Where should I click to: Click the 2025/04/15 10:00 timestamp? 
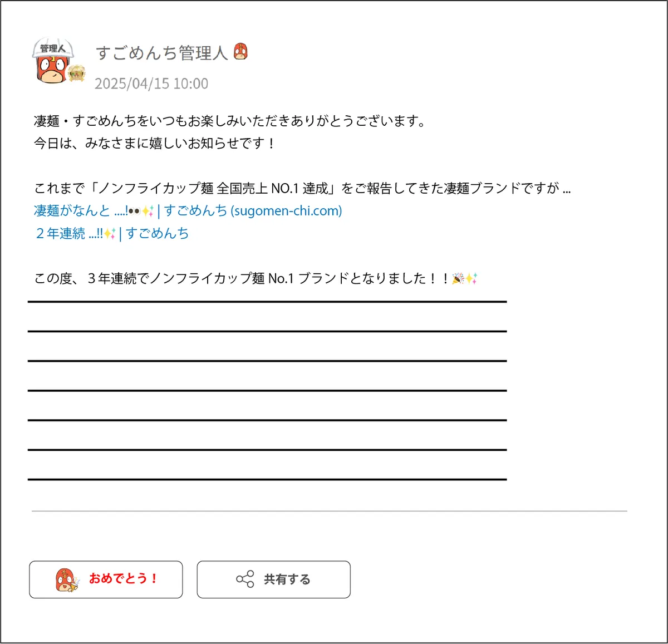click(151, 83)
